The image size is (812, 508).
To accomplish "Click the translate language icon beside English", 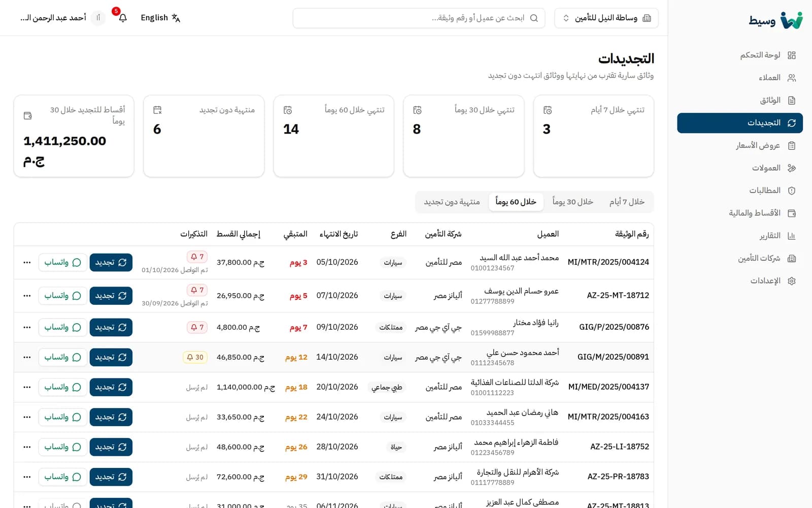I will pos(176,18).
